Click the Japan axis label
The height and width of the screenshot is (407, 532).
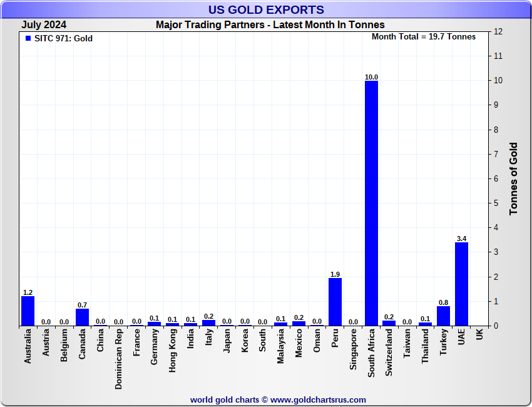point(227,341)
